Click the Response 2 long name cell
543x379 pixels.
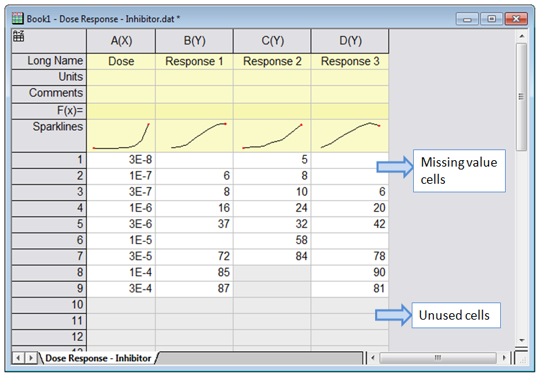(273, 61)
